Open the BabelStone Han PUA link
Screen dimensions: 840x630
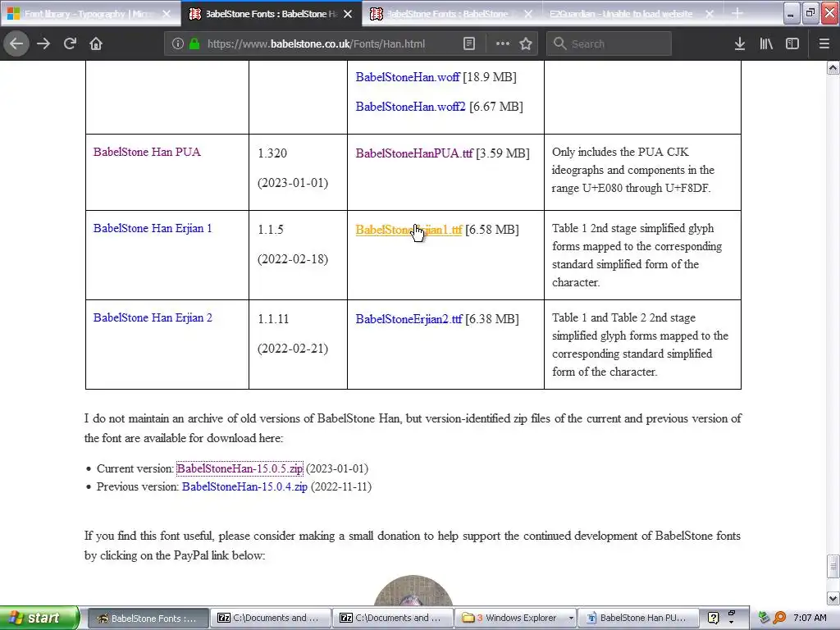147,152
